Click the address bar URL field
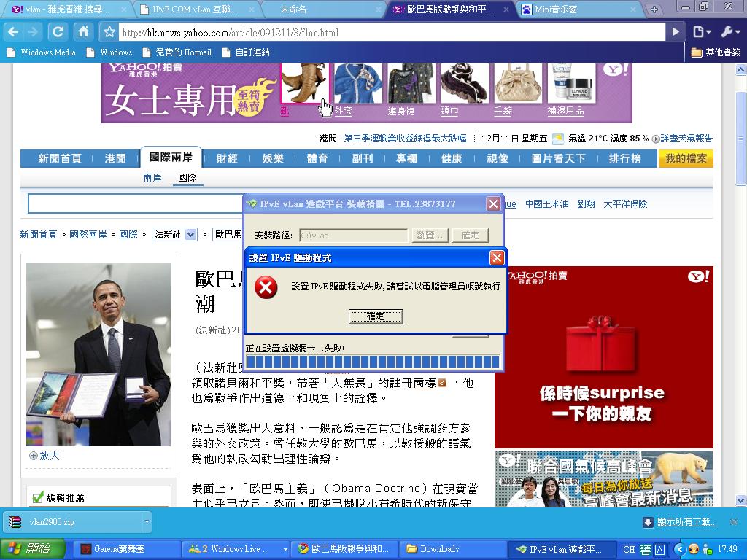Screen dimensions: 747x560 (x=392, y=32)
